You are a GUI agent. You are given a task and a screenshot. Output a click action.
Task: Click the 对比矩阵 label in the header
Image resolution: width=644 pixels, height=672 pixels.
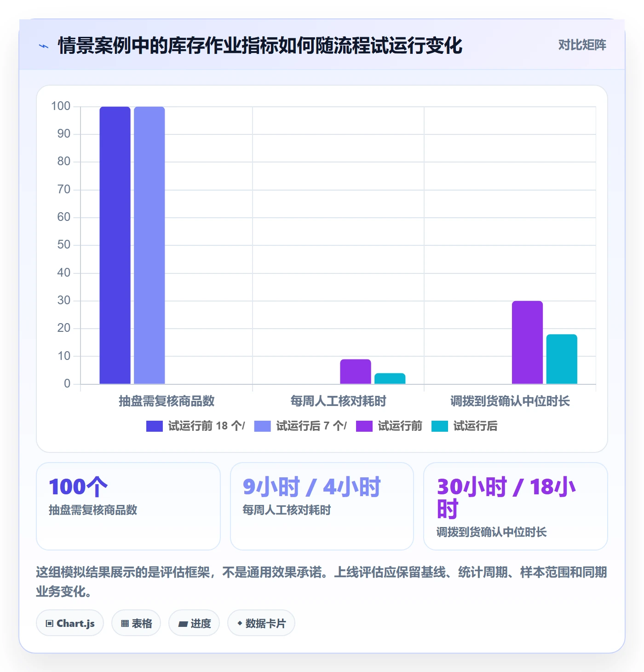[x=582, y=45]
